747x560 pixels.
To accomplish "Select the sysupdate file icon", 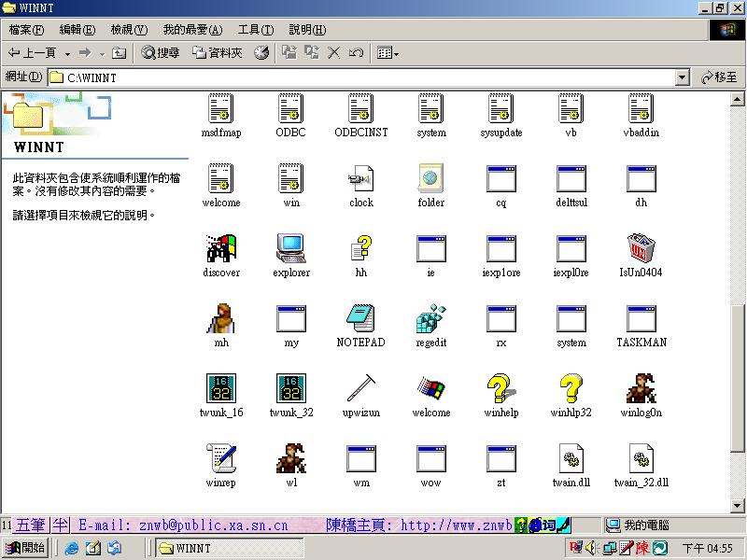I will [501, 108].
